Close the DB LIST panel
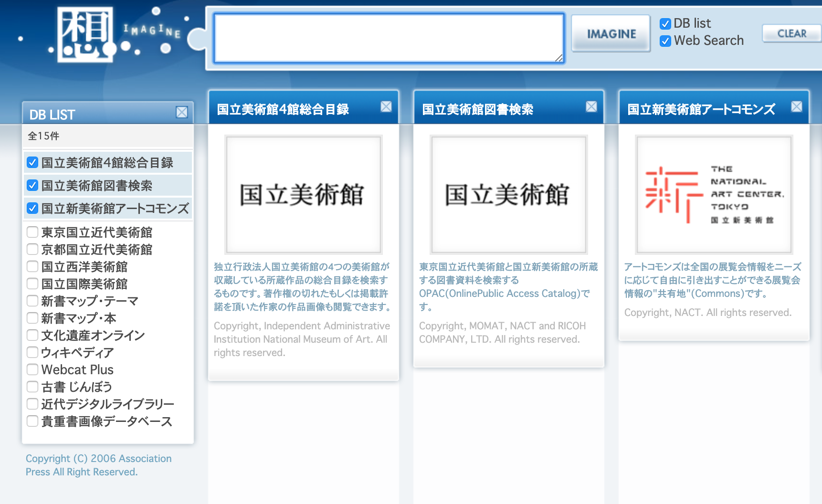The height and width of the screenshot is (504, 822). [x=182, y=112]
